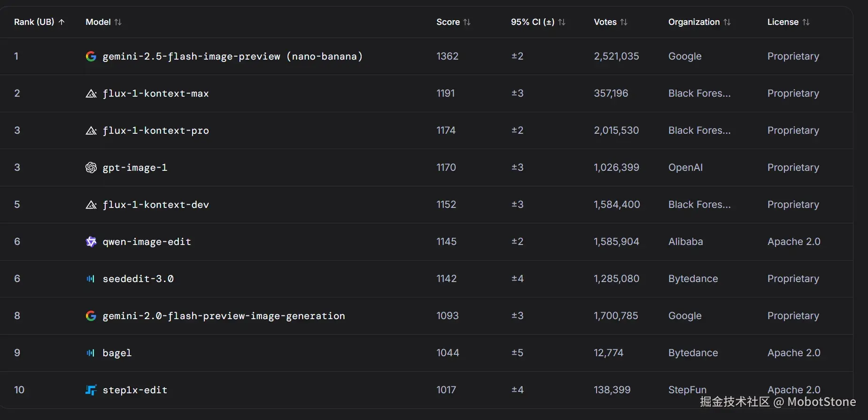The width and height of the screenshot is (868, 420).
Task: Open the flux-1-kontext-dev model link
Action: coord(155,205)
